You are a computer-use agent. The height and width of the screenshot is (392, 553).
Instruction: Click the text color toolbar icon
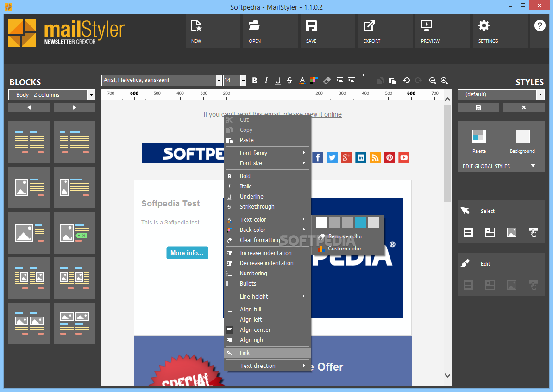pos(302,81)
